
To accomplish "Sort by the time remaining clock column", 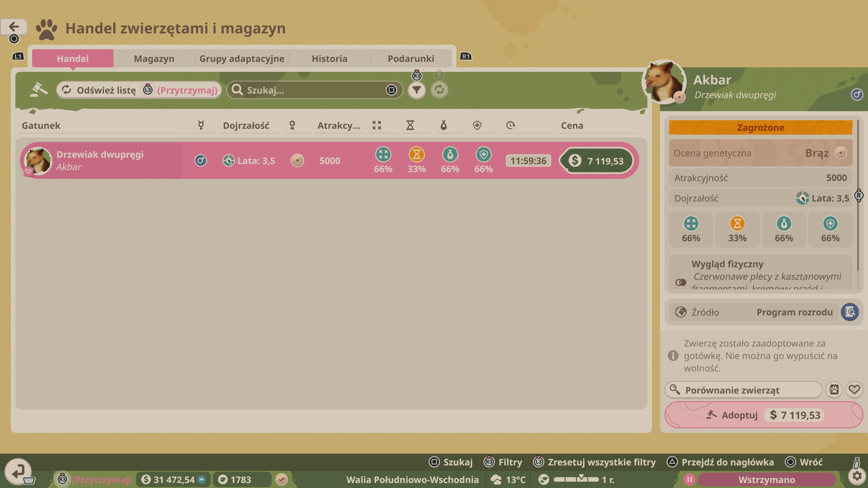I will pos(510,126).
